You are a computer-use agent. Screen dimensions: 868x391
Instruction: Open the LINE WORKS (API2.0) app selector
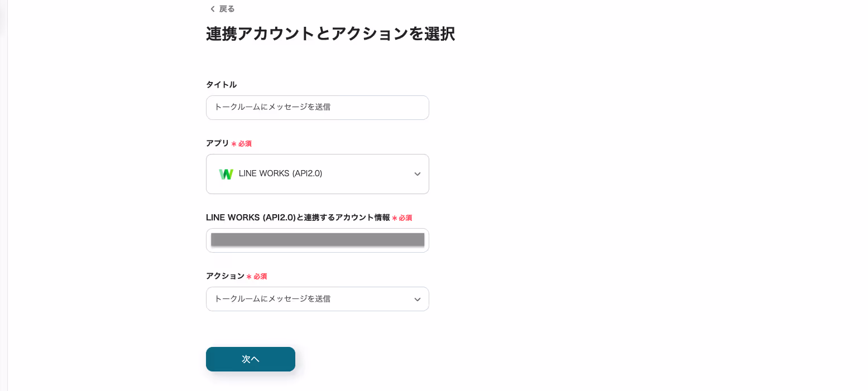(x=318, y=174)
